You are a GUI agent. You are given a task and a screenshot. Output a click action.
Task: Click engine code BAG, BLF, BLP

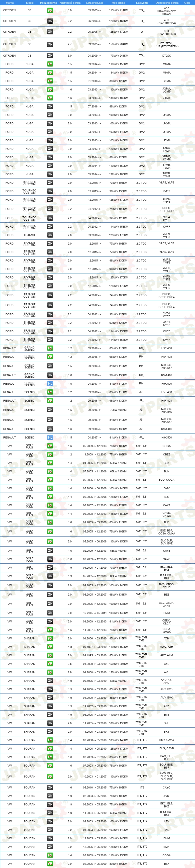click(x=166, y=758)
